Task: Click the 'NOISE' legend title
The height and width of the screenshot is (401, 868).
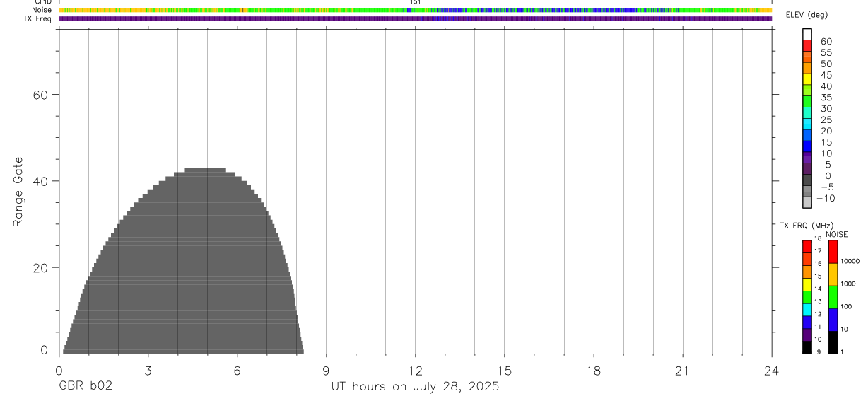Action: click(x=836, y=234)
